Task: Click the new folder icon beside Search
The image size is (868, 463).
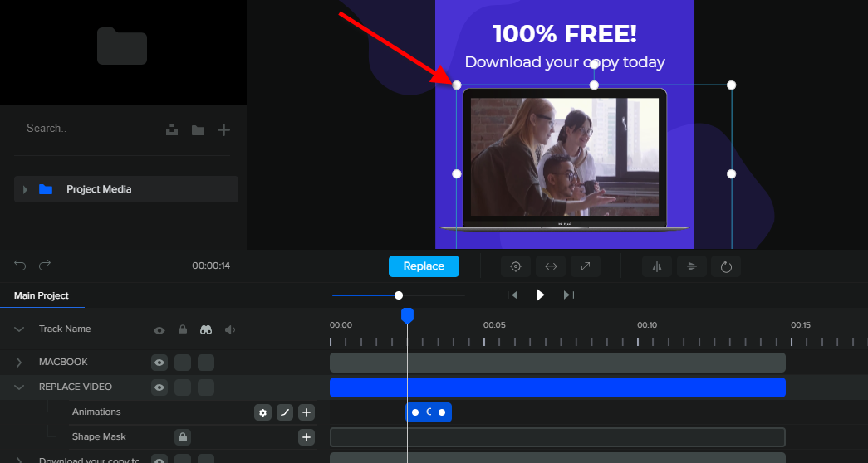Action: point(199,130)
